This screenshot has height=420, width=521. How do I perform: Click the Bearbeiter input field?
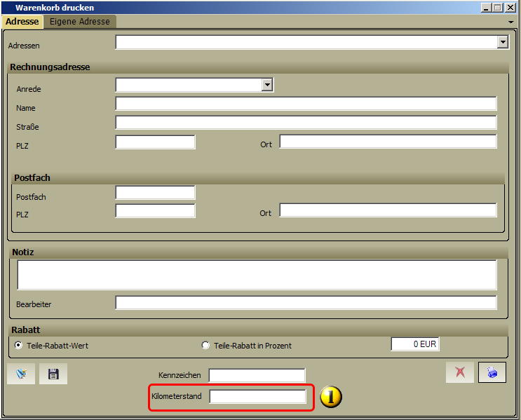pyautogui.click(x=306, y=302)
